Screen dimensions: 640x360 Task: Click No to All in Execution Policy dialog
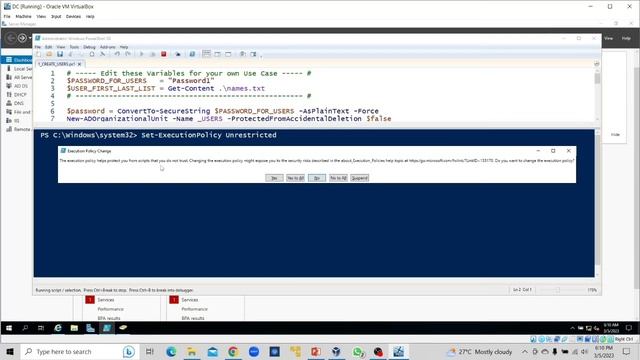pyautogui.click(x=338, y=178)
